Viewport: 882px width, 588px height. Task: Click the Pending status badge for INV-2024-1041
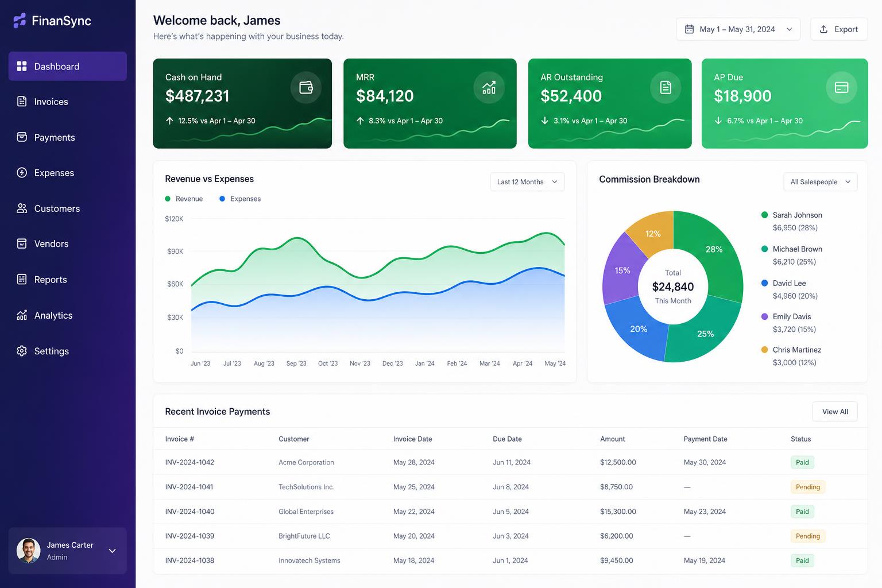[808, 487]
